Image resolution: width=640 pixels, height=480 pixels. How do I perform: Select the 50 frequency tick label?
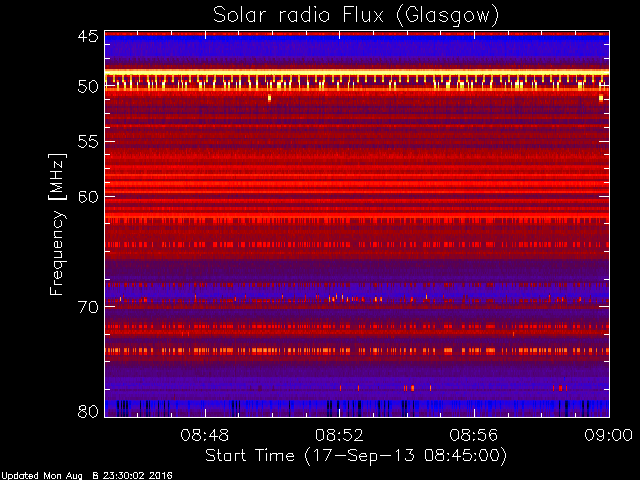point(88,87)
